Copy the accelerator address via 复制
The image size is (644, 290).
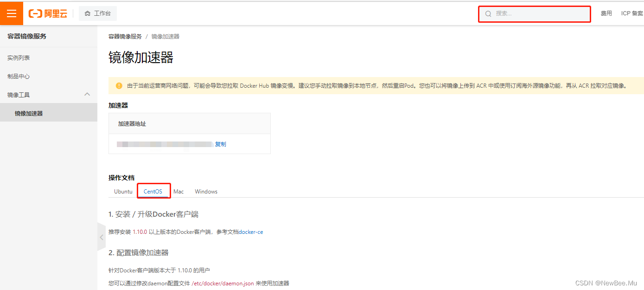[220, 144]
